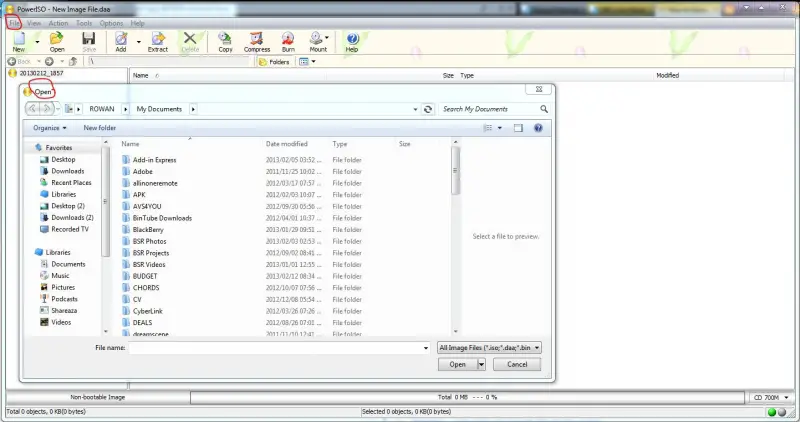The height and width of the screenshot is (422, 800).
Task: Open the Tools menu
Action: coord(84,23)
